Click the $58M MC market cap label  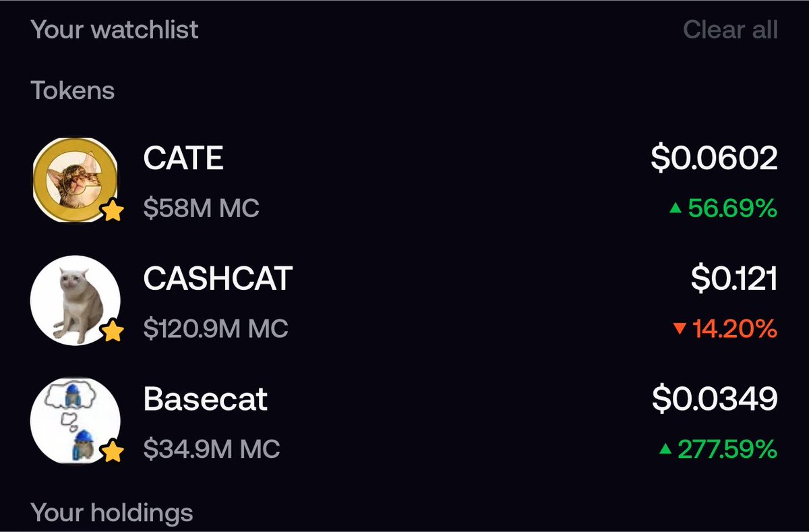point(201,209)
